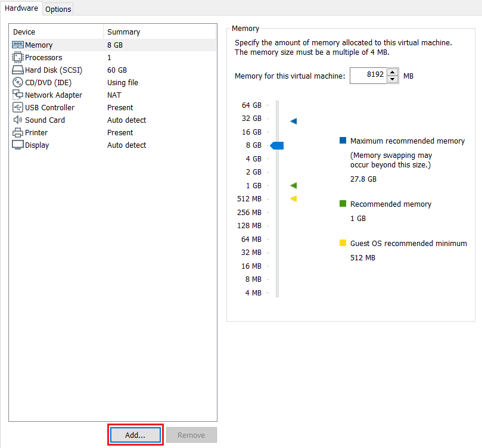Image resolution: width=482 pixels, height=448 pixels.
Task: Click the memory slider handle at 8 GB
Action: pyautogui.click(x=276, y=145)
